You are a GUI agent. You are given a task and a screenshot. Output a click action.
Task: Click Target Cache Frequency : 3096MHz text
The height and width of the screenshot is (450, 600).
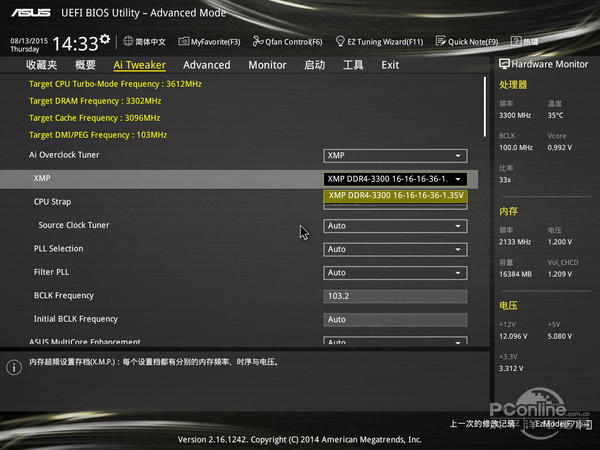pyautogui.click(x=95, y=118)
